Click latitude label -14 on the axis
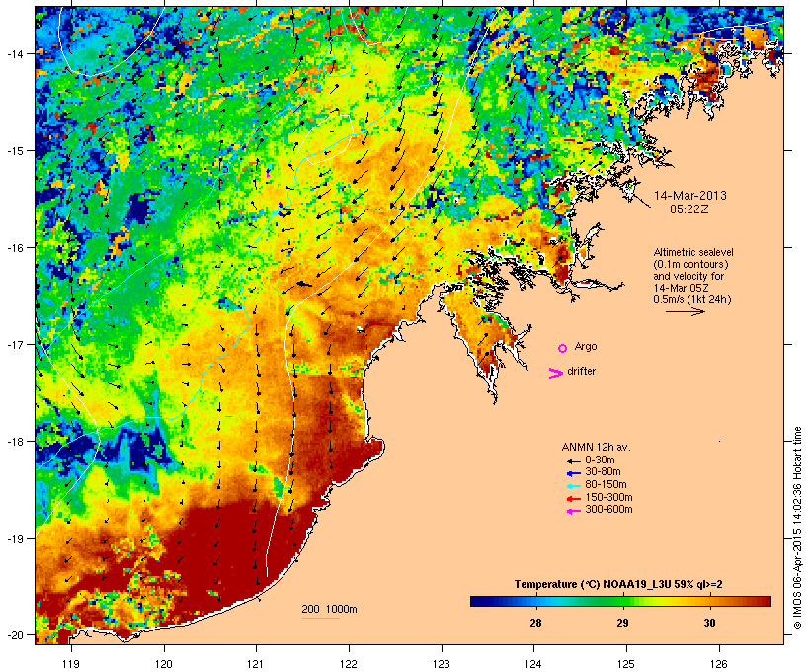 point(16,53)
